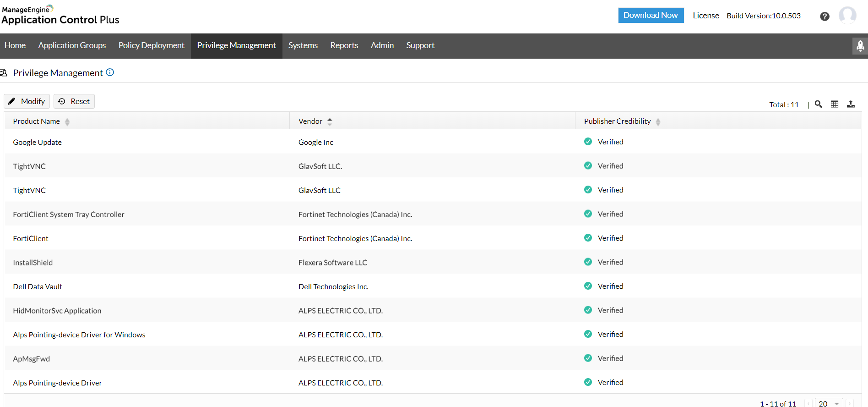Go to Policy Deployment tab
Image resolution: width=868 pixels, height=407 pixels.
point(151,45)
